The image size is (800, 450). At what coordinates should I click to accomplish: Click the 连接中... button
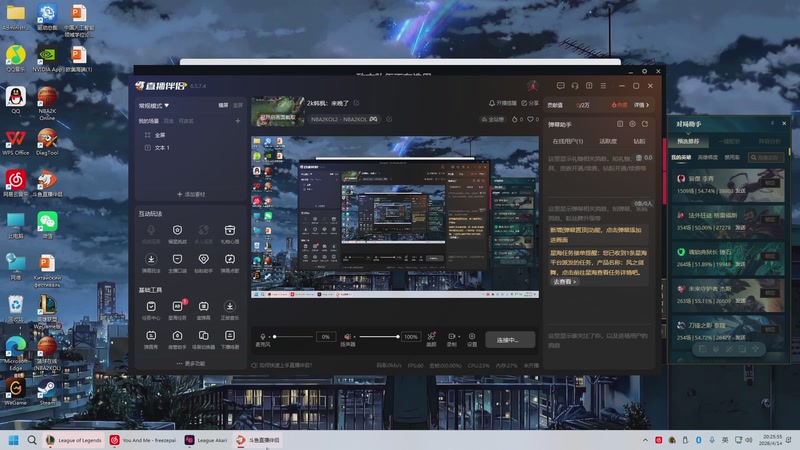[510, 339]
